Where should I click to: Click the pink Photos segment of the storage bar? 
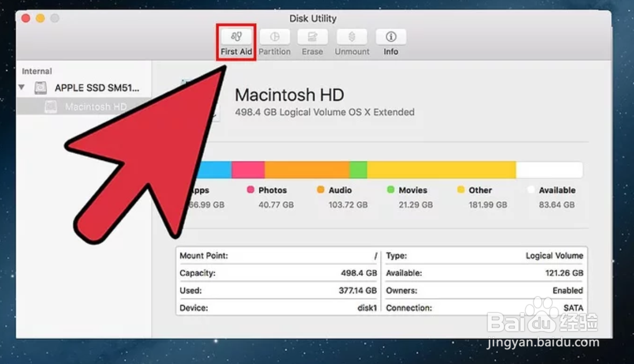tap(248, 170)
